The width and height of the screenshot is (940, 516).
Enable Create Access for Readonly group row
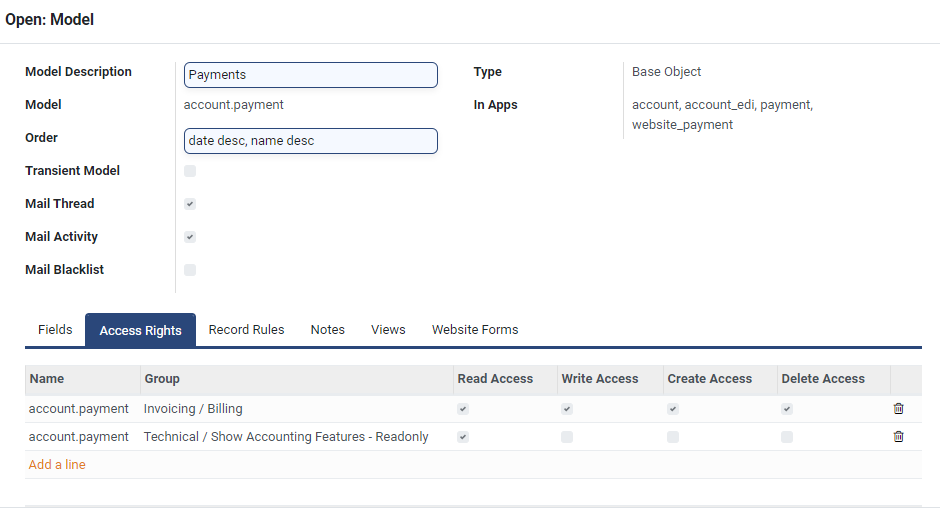coord(673,437)
